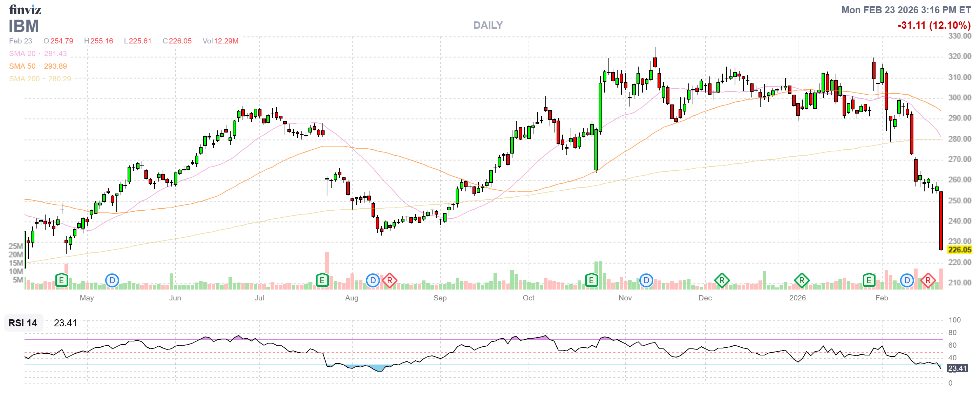980x394 pixels.
Task: Click the earnings E marker before May
Action: [61, 281]
